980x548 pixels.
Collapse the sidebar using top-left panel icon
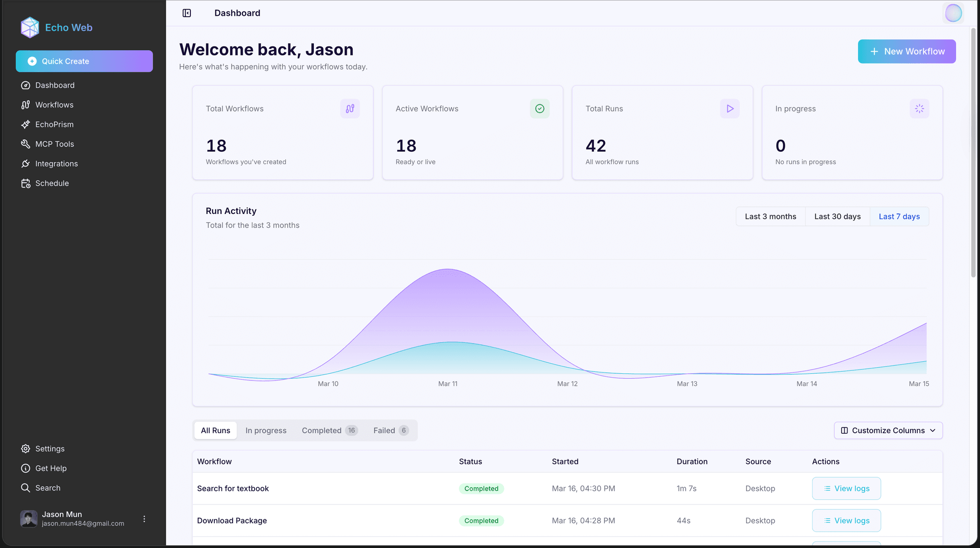pos(187,13)
